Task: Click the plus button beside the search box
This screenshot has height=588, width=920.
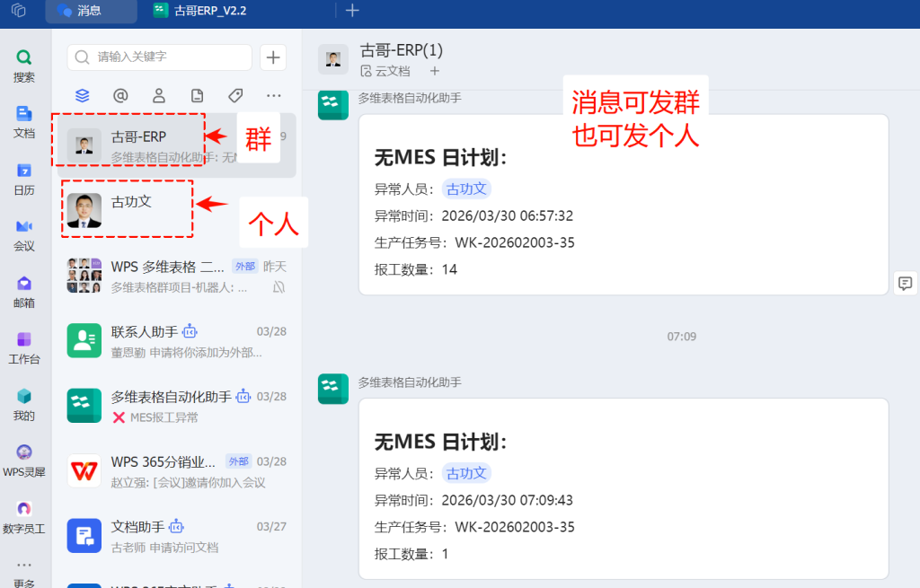Action: 273,57
